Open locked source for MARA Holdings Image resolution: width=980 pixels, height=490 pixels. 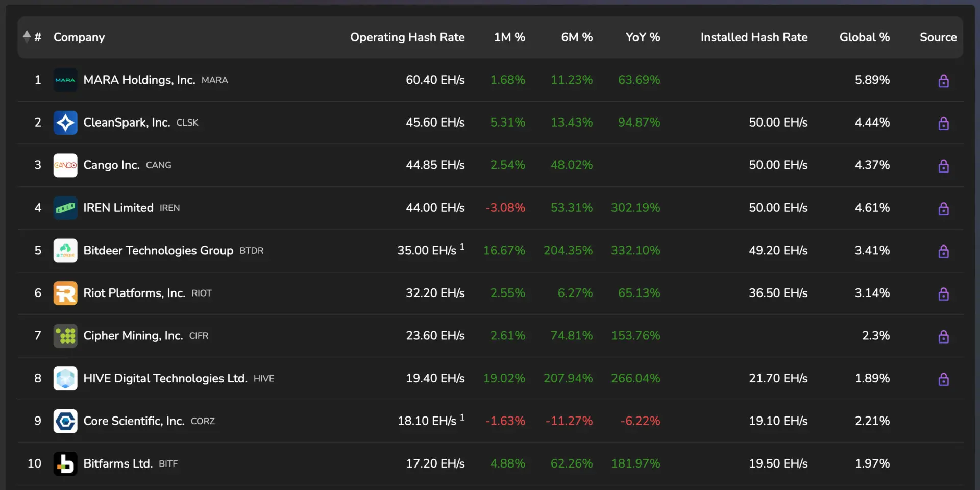[x=943, y=81]
